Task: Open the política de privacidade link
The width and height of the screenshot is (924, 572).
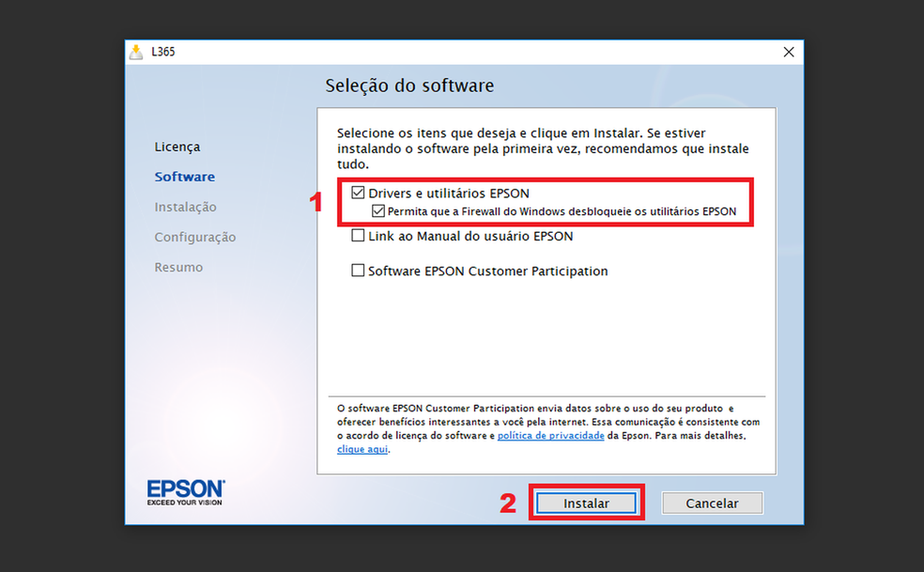Action: (x=550, y=435)
